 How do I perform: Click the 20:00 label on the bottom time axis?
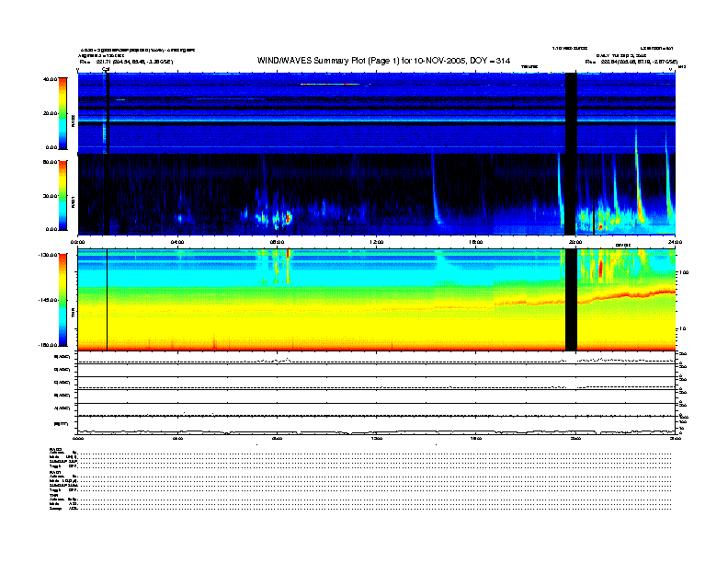click(x=575, y=438)
